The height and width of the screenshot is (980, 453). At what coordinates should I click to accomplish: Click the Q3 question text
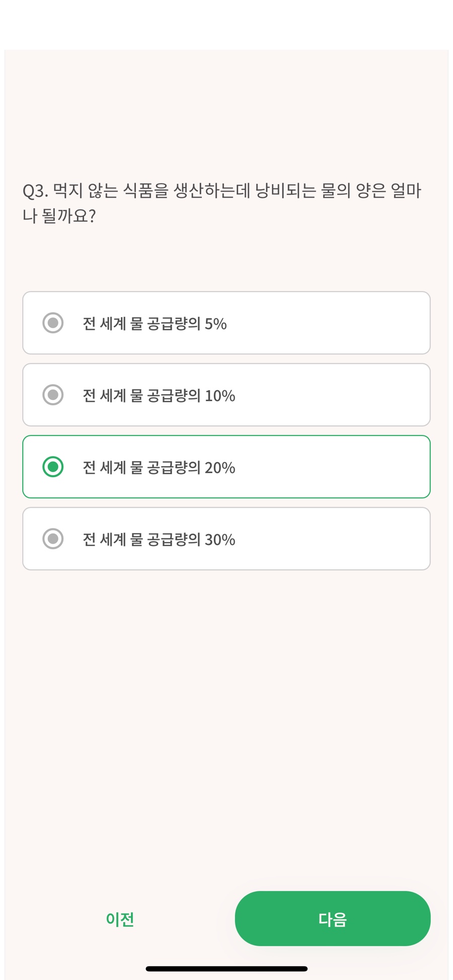point(221,191)
